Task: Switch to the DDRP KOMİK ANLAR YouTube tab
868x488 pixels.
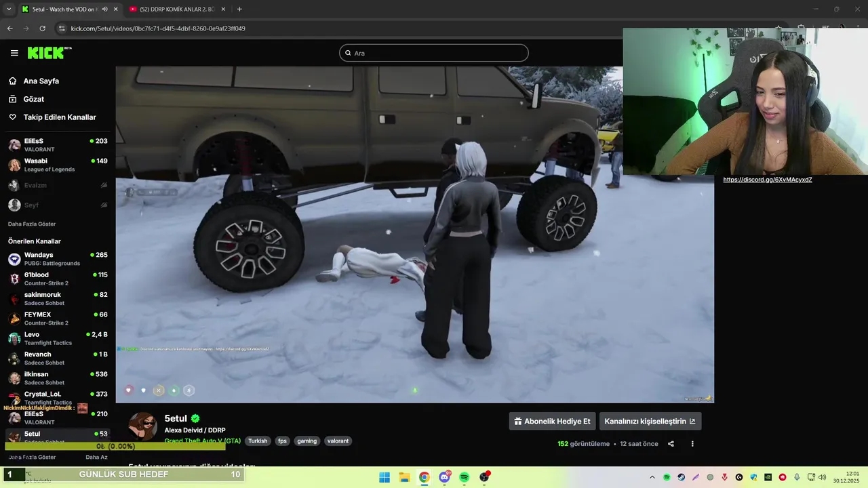Action: pos(176,9)
